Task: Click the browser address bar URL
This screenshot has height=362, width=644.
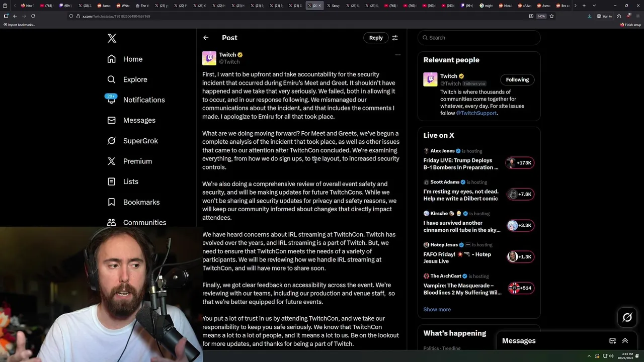Action: [x=116, y=16]
